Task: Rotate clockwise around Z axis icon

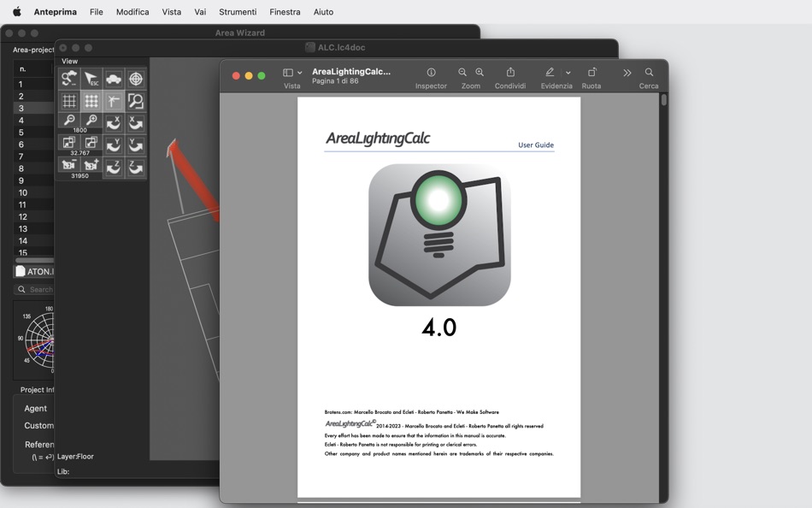Action: [x=114, y=168]
